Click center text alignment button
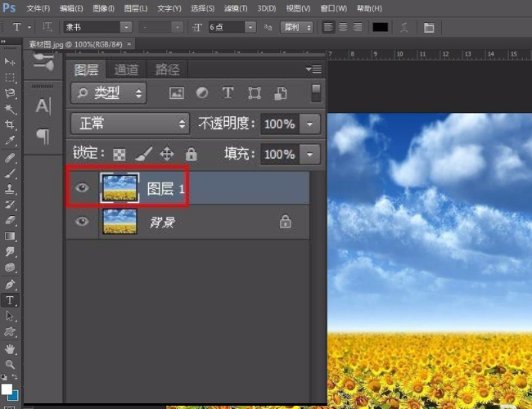This screenshot has height=409, width=532. pyautogui.click(x=344, y=27)
